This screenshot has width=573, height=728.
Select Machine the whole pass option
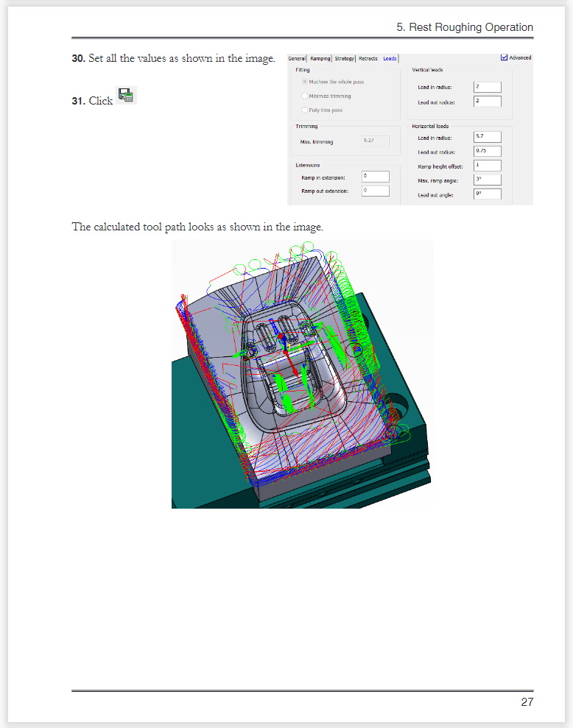tap(305, 82)
